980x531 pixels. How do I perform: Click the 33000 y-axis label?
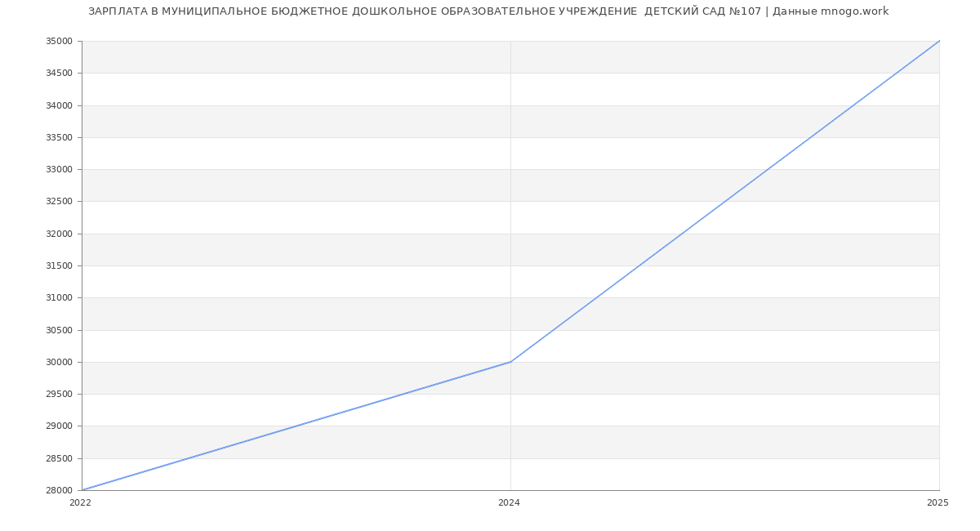pyautogui.click(x=59, y=169)
